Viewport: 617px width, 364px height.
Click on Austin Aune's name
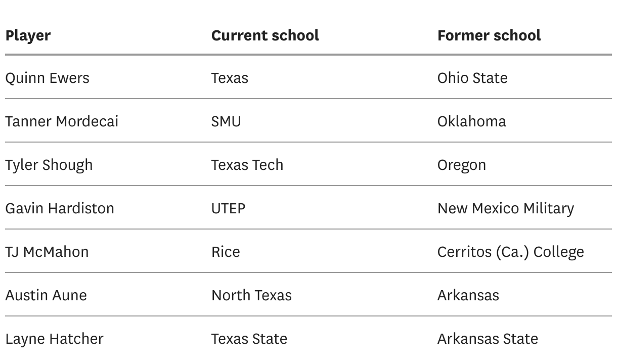pyautogui.click(x=46, y=295)
